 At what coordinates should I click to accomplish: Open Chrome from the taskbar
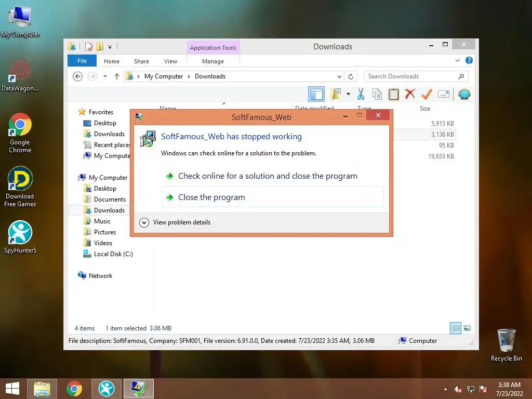click(x=74, y=389)
